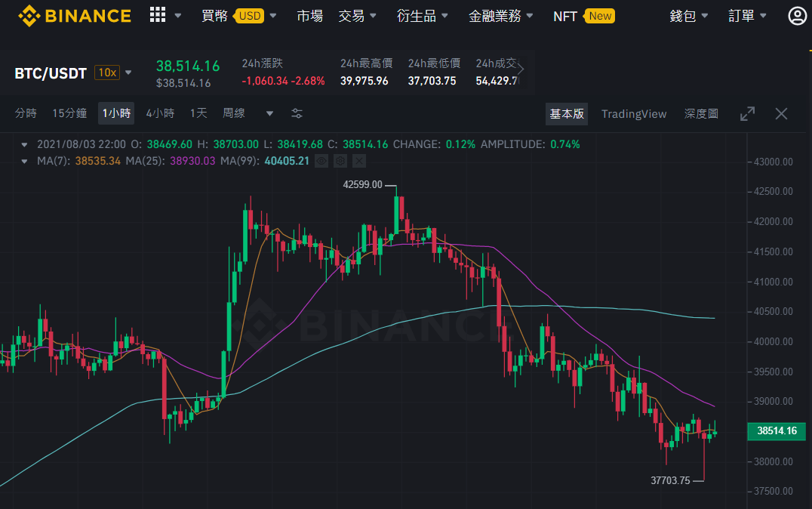Open the 市場 markets link

[309, 16]
